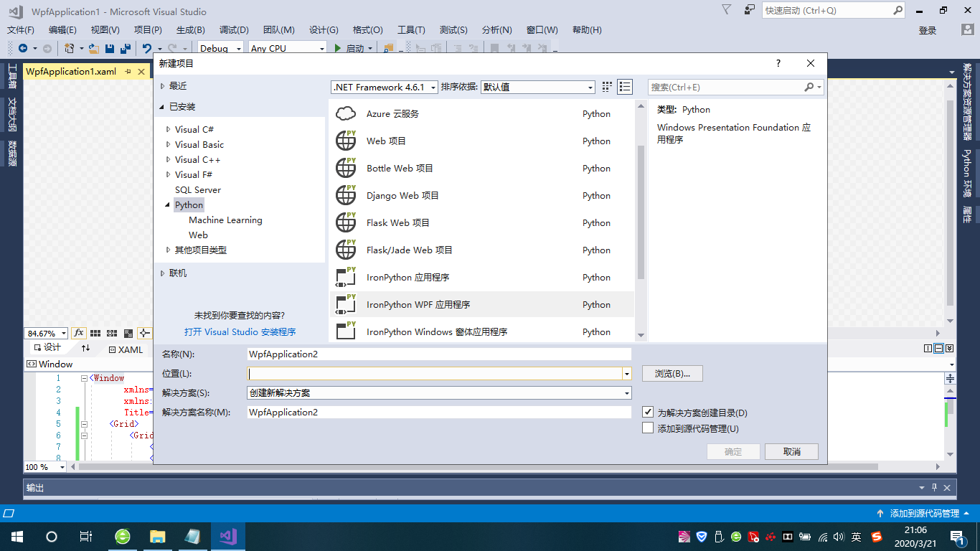The width and height of the screenshot is (980, 551).
Task: Click the 打开 Visual Studio 安装程序 link
Action: 240,332
